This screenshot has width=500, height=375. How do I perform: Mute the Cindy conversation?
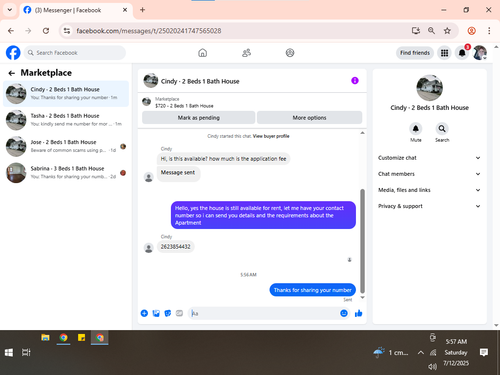point(416,129)
